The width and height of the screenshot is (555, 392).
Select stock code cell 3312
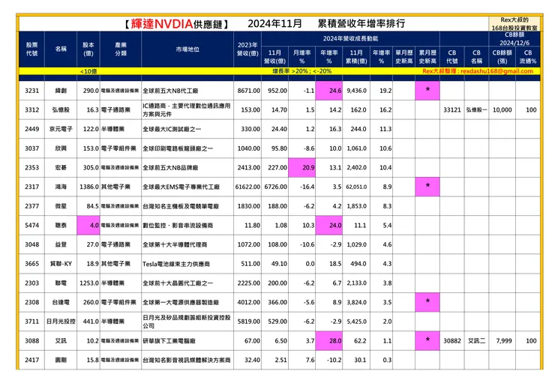[x=31, y=109]
